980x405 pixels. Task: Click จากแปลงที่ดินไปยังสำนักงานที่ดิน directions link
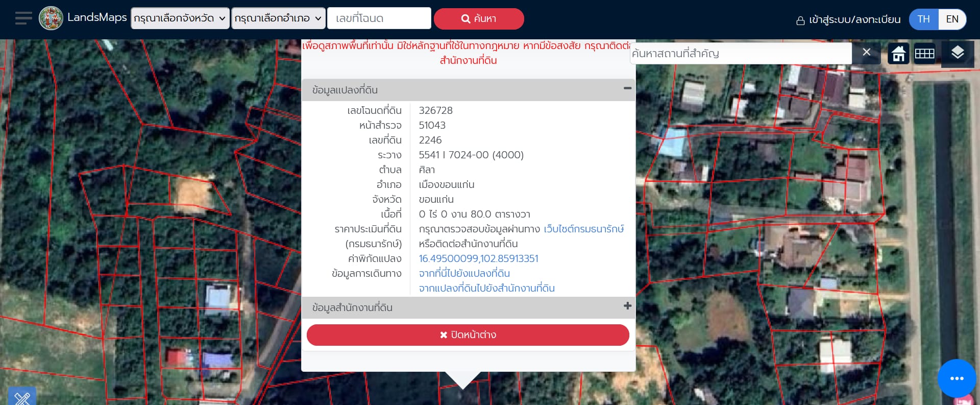click(x=486, y=288)
